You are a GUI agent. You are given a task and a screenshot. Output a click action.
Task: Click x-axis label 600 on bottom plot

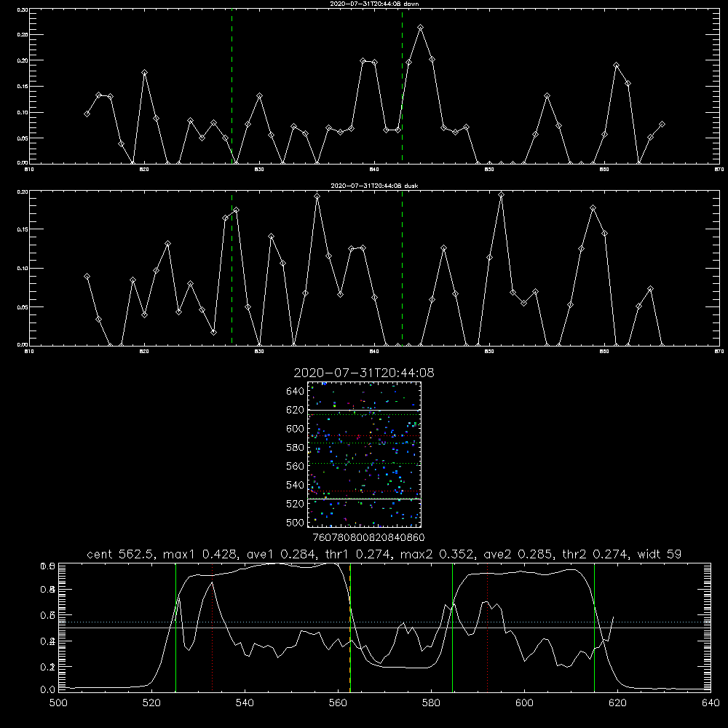pos(524,703)
